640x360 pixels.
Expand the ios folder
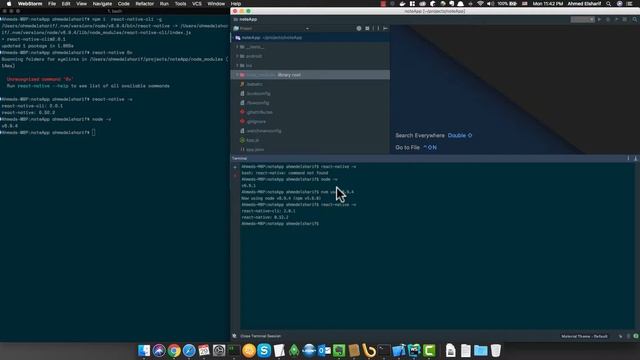[x=237, y=66]
